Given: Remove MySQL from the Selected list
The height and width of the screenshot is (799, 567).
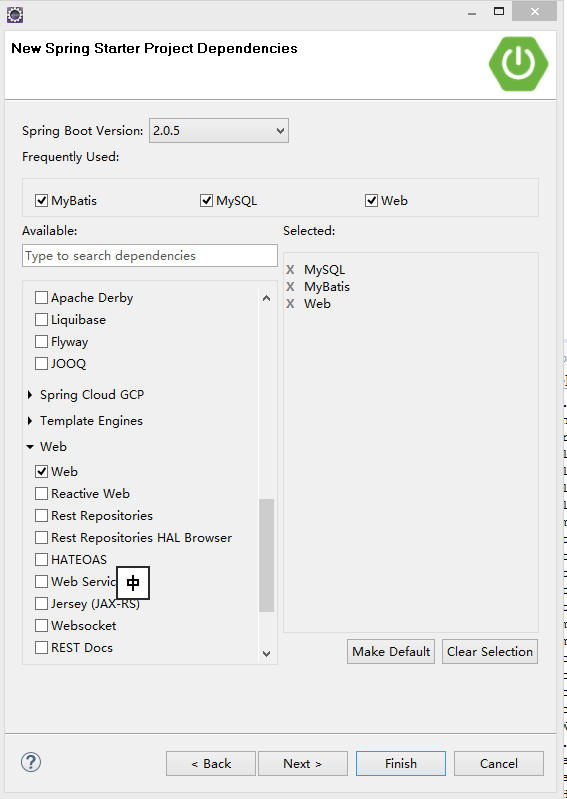Looking at the screenshot, I should point(290,270).
